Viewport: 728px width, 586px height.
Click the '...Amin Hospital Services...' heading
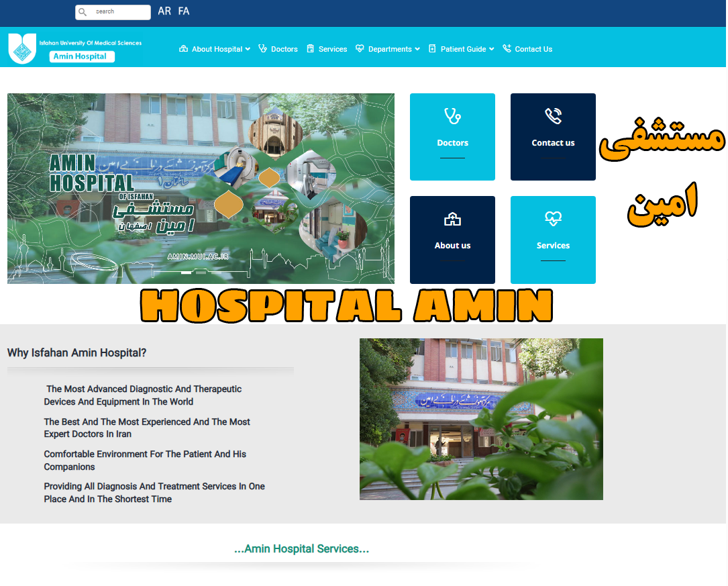[x=302, y=549]
